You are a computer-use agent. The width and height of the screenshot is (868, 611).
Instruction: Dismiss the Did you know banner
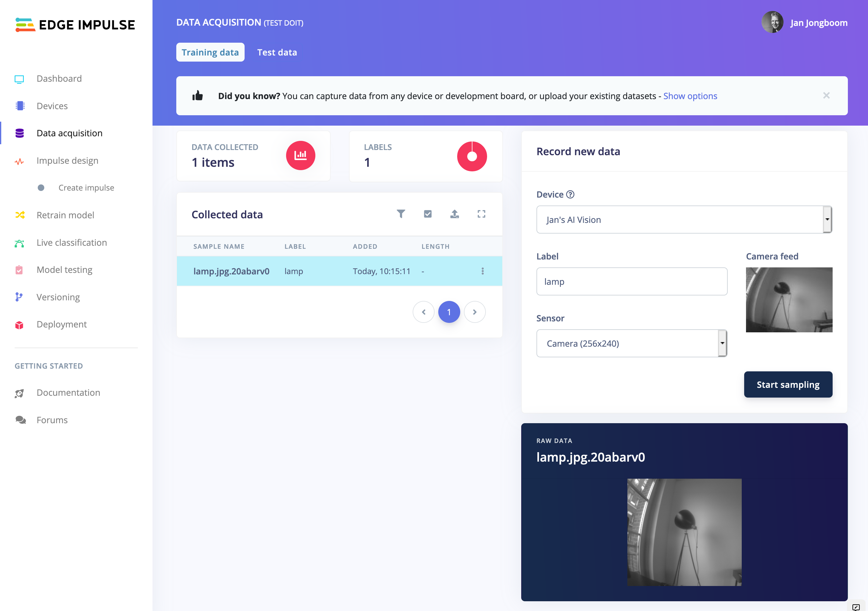(827, 95)
